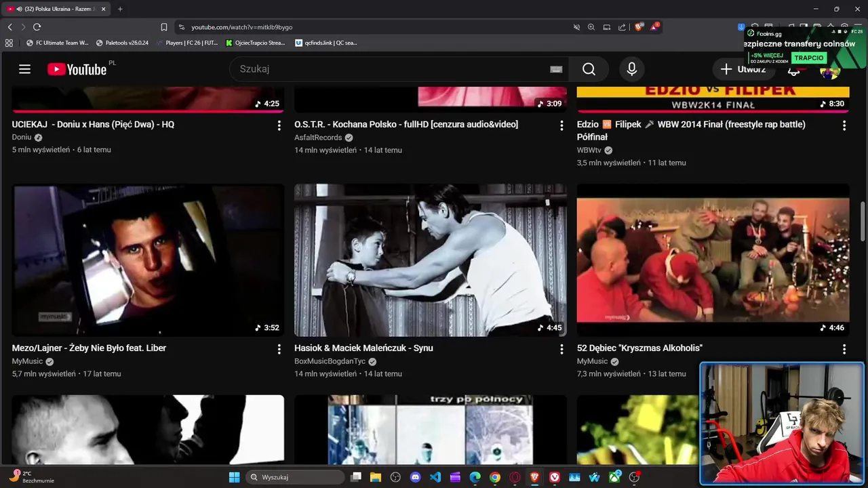The width and height of the screenshot is (868, 488).
Task: Open options menu for Hasiok & Maleńczuk Synu
Action: tap(561, 349)
